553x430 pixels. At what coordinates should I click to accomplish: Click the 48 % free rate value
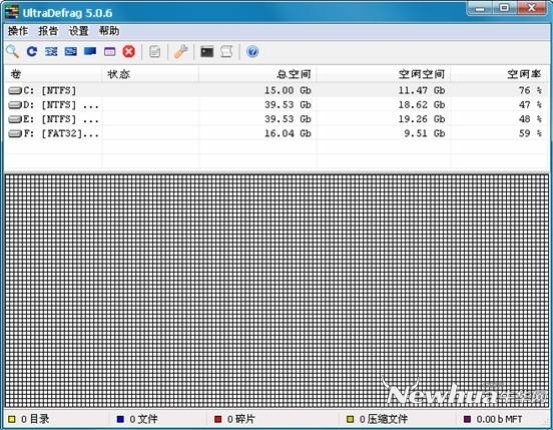[530, 119]
